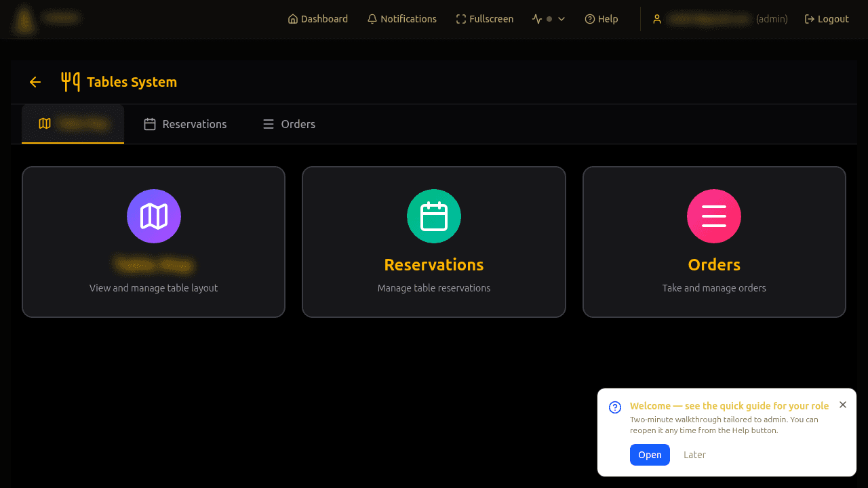
Task: Open the Dashboard link
Action: [318, 19]
